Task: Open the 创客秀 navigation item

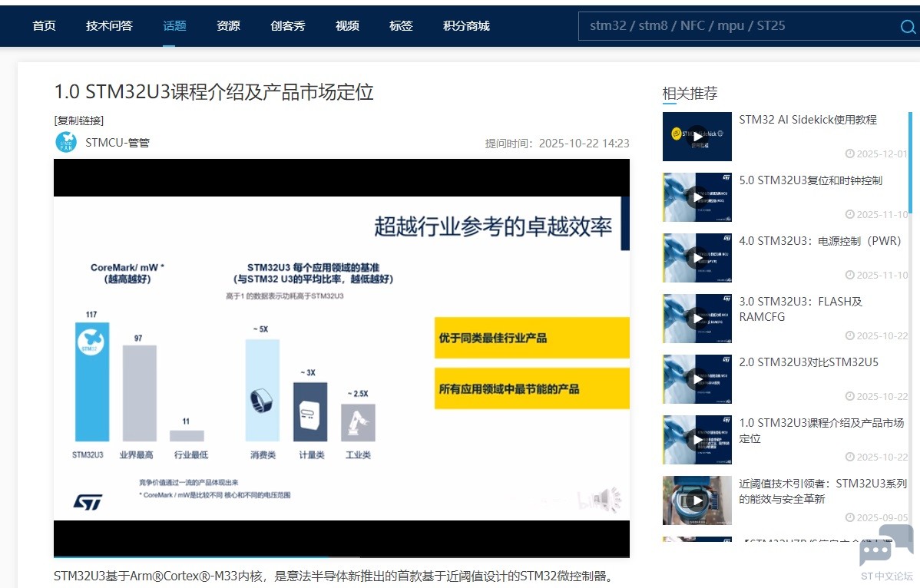Action: pyautogui.click(x=287, y=26)
